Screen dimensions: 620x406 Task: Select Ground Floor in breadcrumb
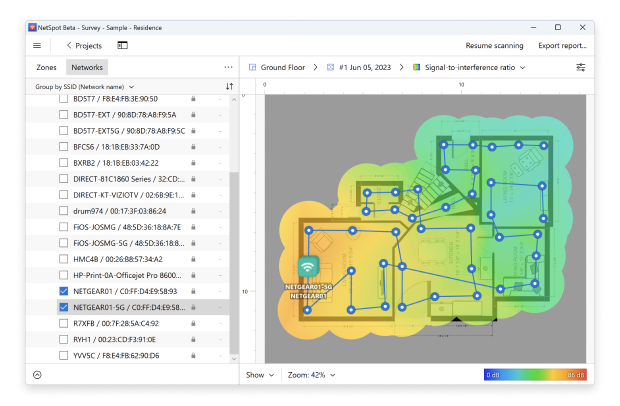tap(283, 67)
